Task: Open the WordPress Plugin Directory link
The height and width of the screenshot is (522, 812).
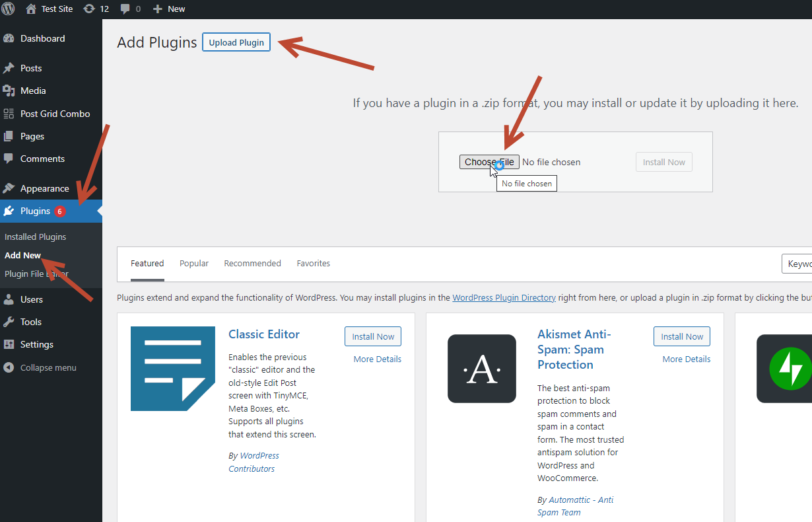Action: 504,297
